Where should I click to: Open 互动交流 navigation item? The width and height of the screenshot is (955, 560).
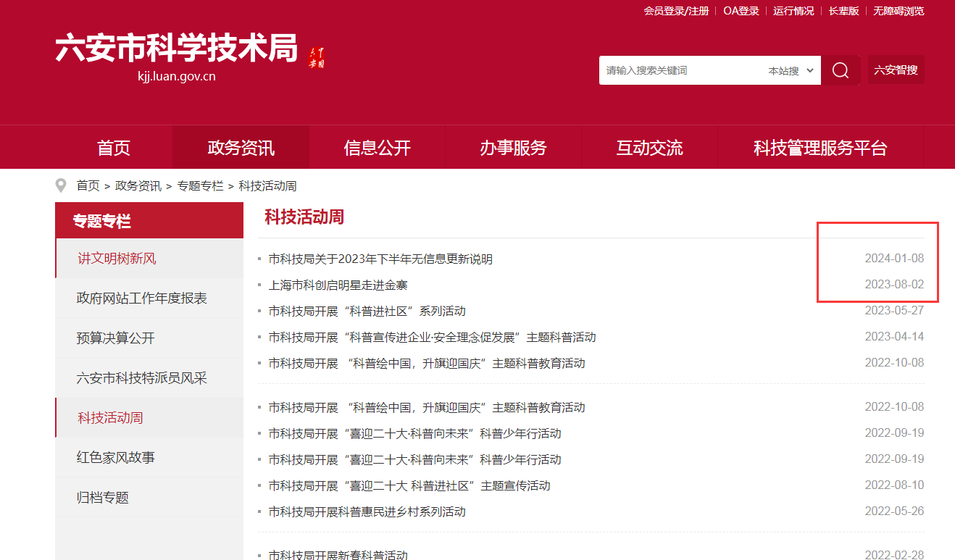pyautogui.click(x=649, y=148)
